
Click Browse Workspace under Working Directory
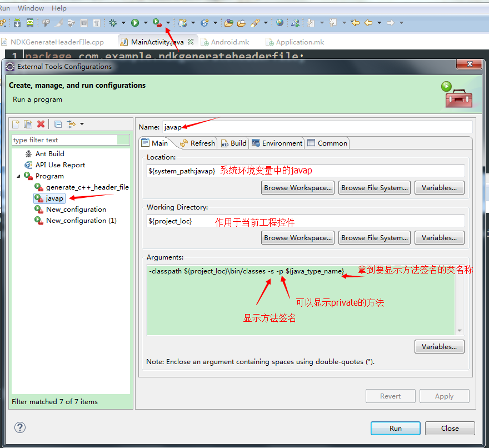pos(298,238)
